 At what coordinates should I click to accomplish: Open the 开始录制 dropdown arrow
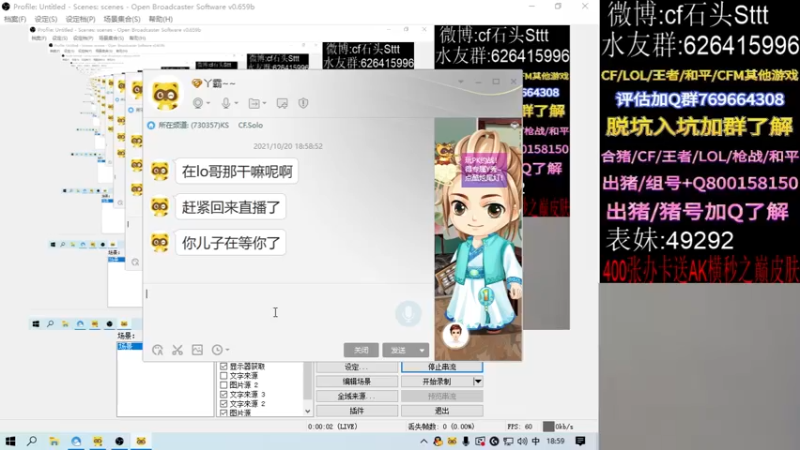pyautogui.click(x=478, y=382)
